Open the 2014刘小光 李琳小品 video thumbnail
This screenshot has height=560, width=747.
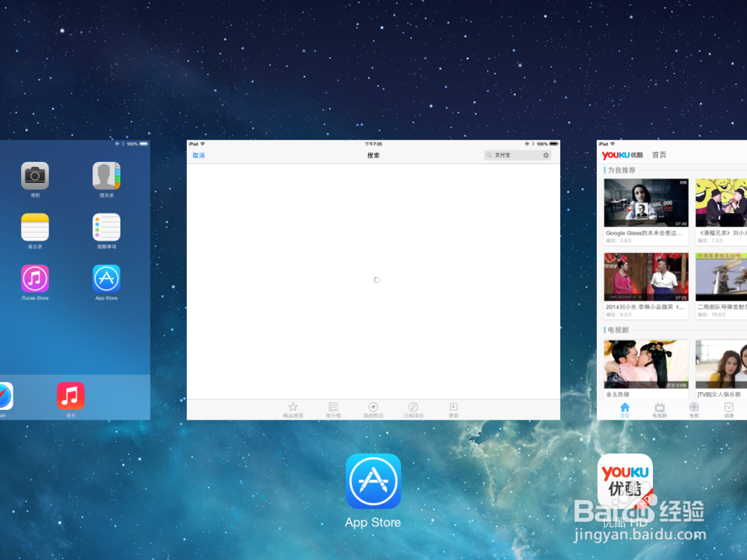click(x=646, y=277)
